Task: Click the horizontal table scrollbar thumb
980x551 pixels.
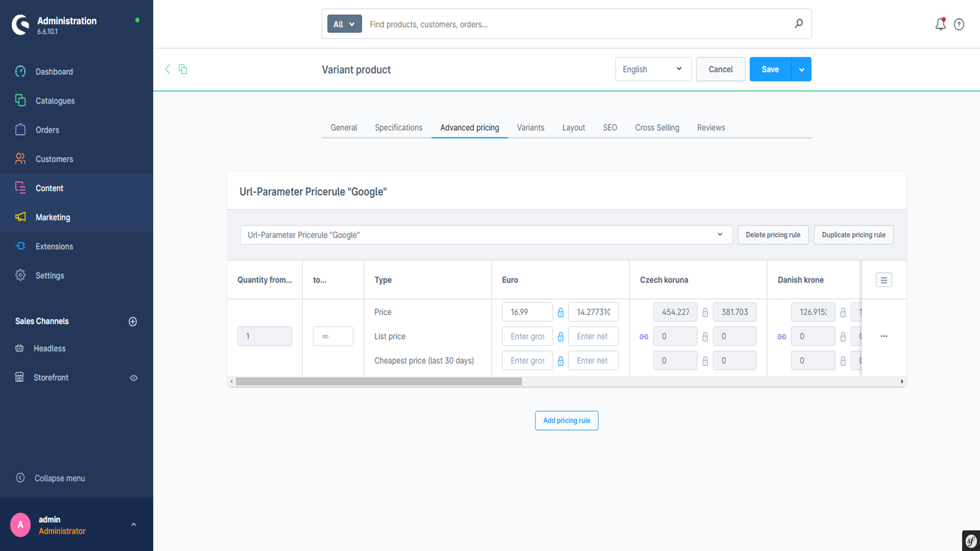Action: 379,382
